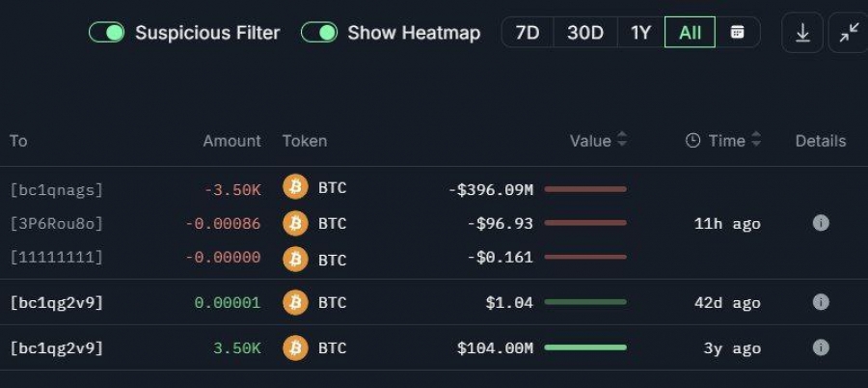Click the green heatmap bar for $104.00M
This screenshot has width=868, height=388.
(585, 347)
